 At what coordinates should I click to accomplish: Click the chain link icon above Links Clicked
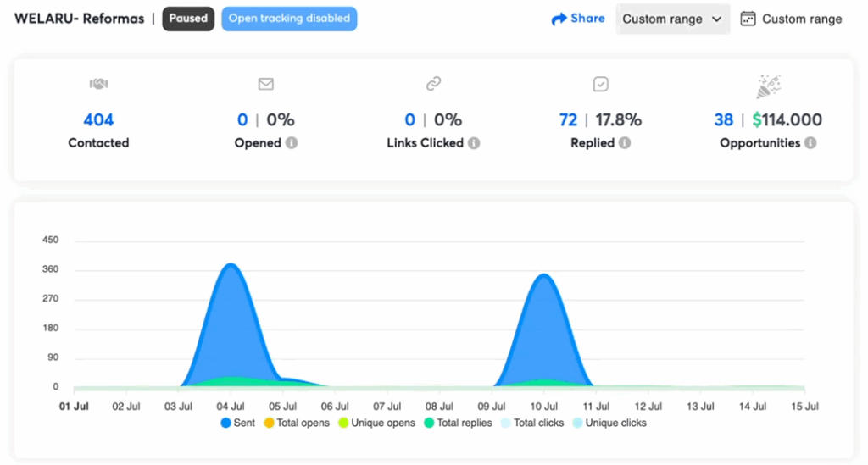[433, 84]
